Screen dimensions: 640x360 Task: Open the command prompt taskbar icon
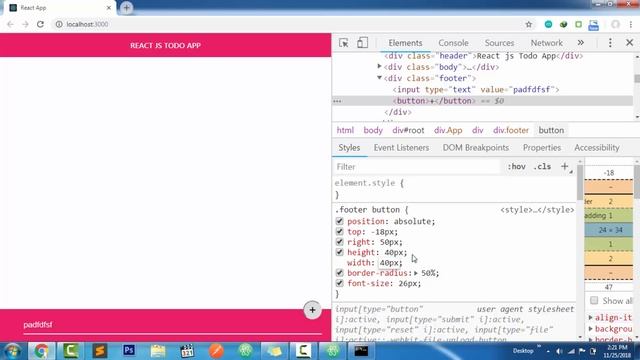361,351
